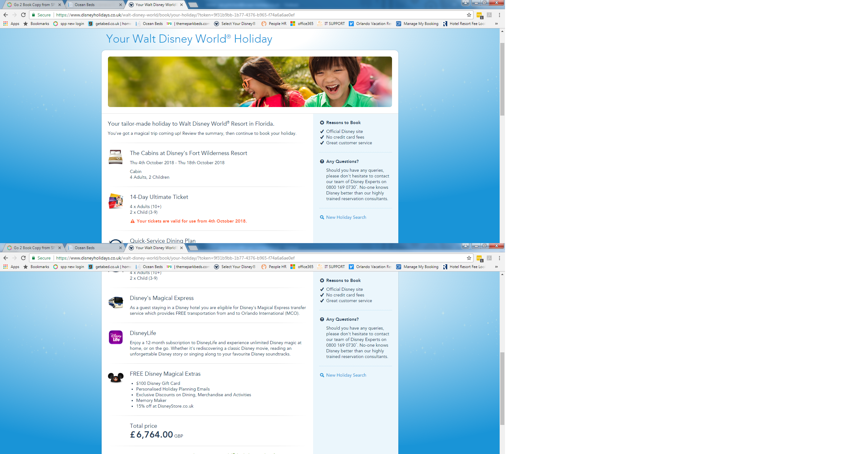The height and width of the screenshot is (454, 868).
Task: Bookmark page with star icon in upper window
Action: [469, 15]
